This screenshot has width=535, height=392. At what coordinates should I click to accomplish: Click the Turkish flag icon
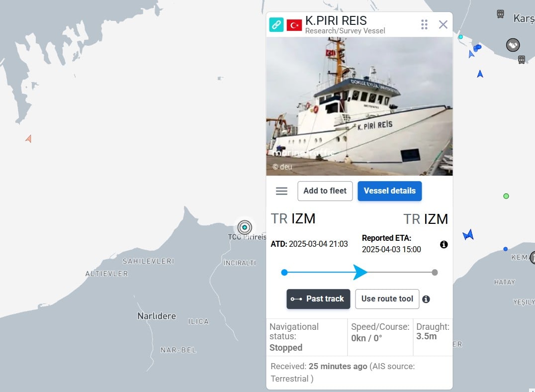[x=294, y=25]
